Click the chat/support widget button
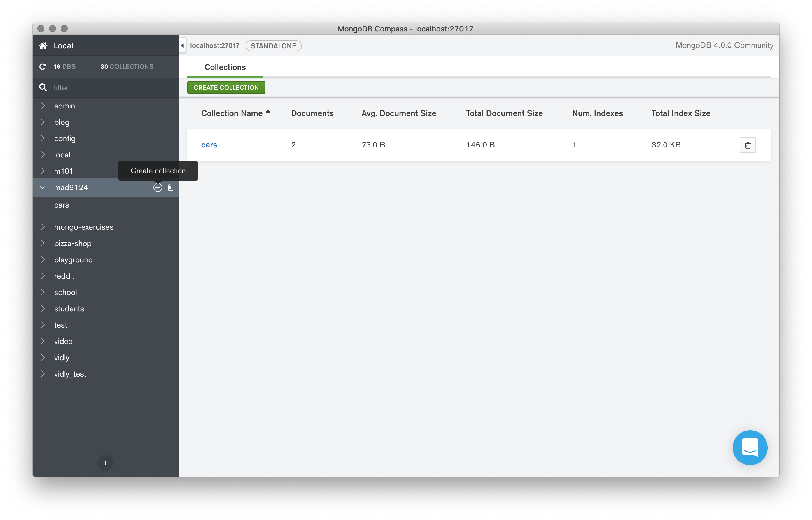This screenshot has width=812, height=520. pos(750,448)
